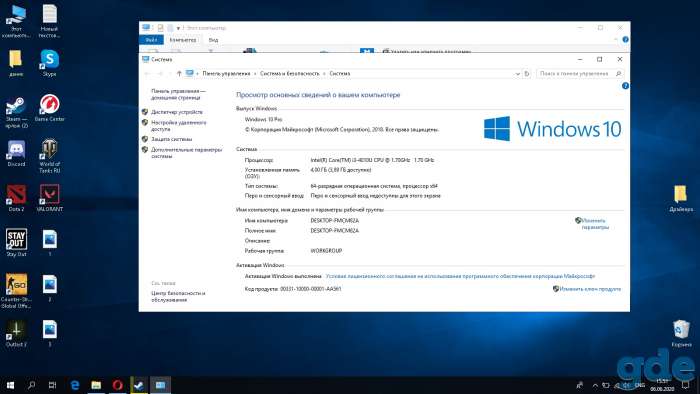Select 'Панель управления' breadcrumb

point(226,74)
